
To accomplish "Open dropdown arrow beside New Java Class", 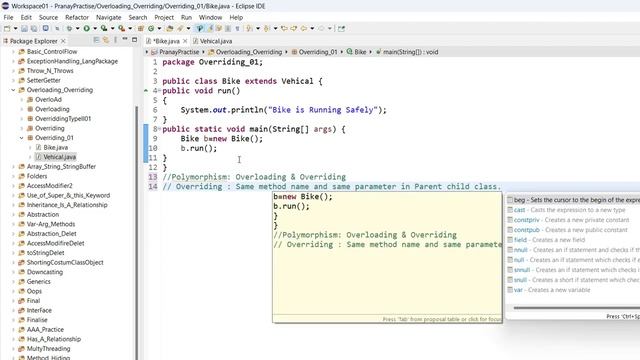I will (x=159, y=29).
